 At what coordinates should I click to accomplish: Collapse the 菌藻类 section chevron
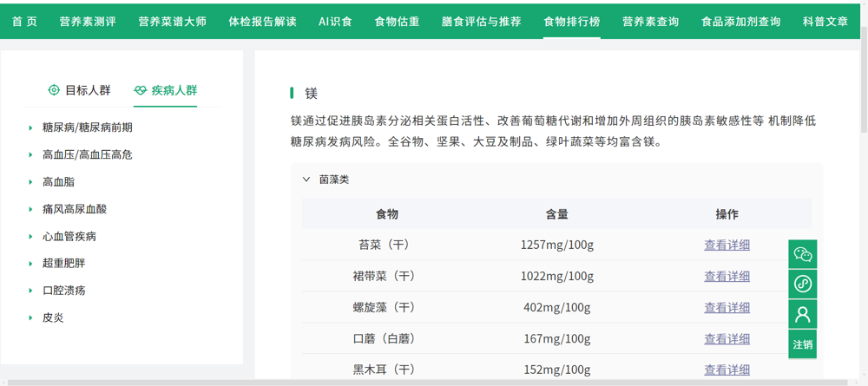[306, 180]
